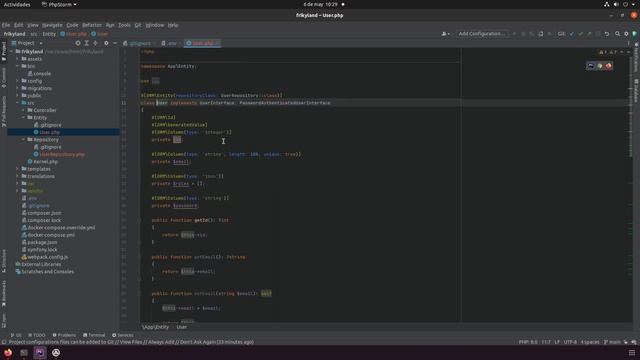
Task: Hide the Project tool window
Action: pos(115,43)
